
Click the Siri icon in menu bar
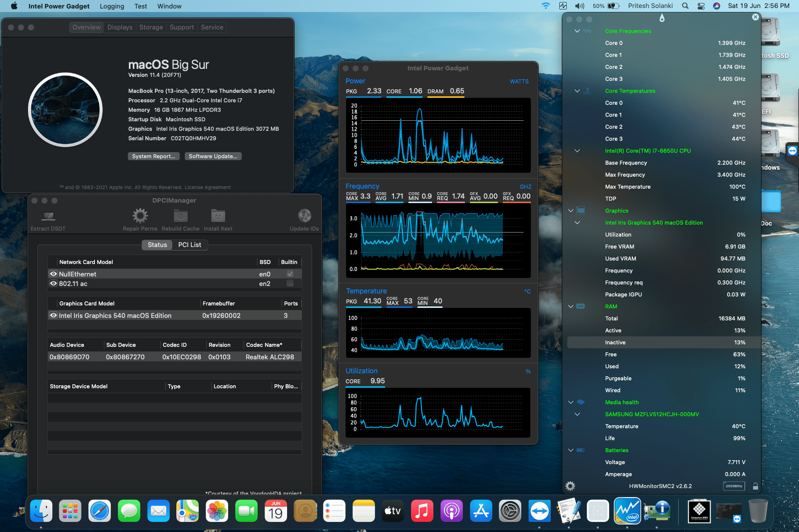(x=717, y=6)
